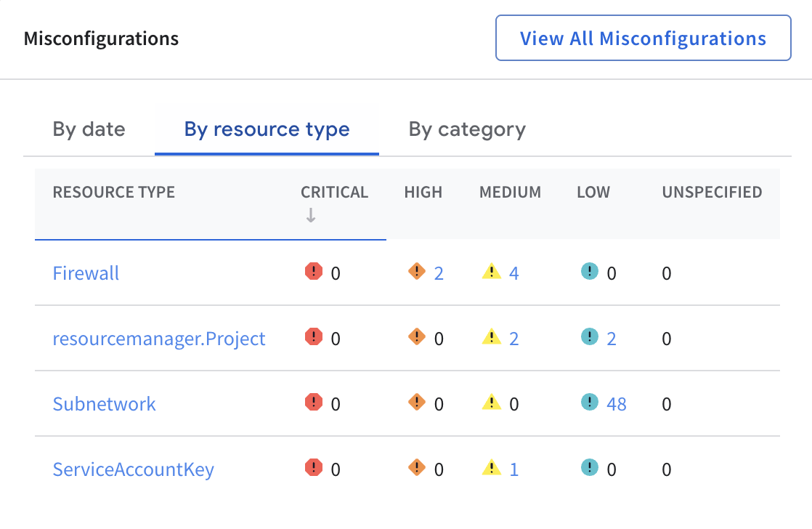Click the low severity icon beside Subnetwork's 48
812x529 pixels.
588,403
